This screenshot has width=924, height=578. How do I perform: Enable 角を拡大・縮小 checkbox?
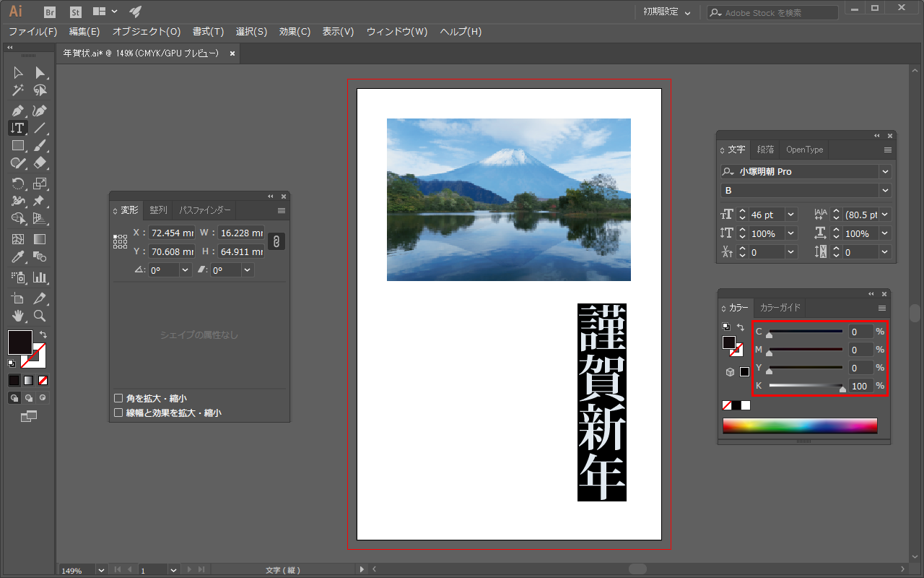click(x=118, y=398)
